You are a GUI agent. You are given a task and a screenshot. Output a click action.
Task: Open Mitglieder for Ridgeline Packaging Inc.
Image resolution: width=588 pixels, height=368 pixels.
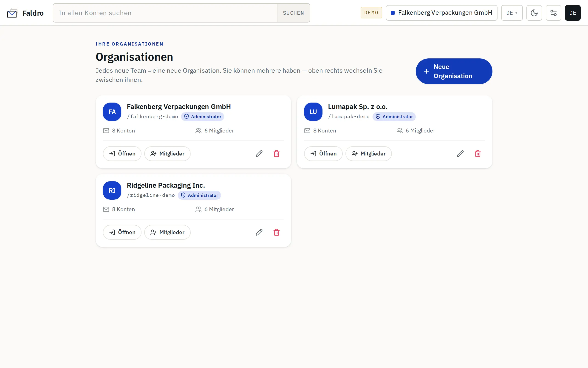(167, 232)
